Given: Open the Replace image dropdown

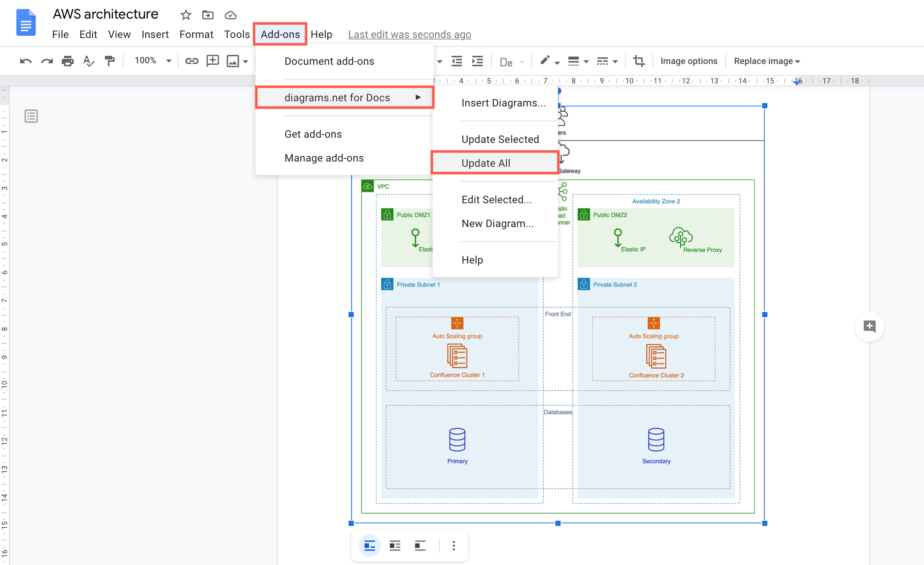Looking at the screenshot, I should (767, 61).
